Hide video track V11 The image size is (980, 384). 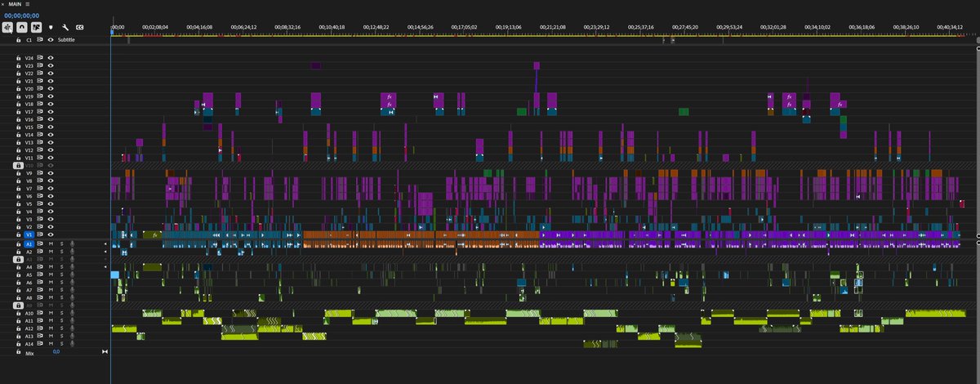[x=51, y=158]
